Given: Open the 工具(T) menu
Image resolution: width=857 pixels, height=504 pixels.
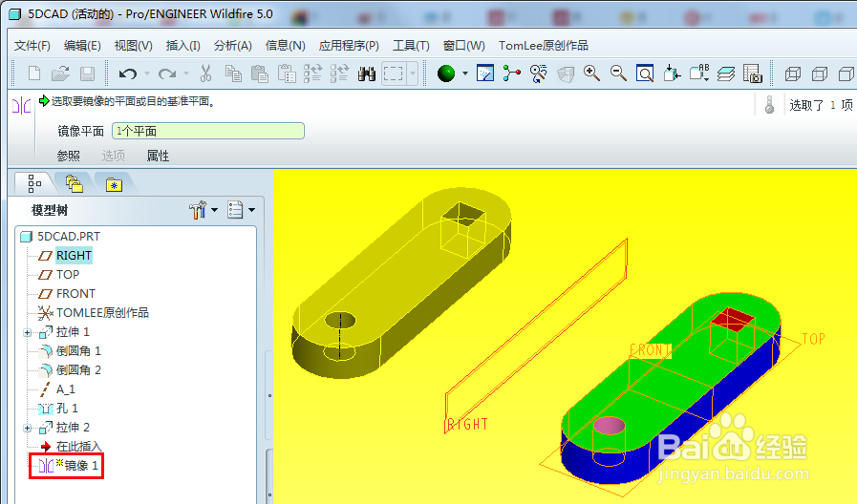Looking at the screenshot, I should [411, 45].
